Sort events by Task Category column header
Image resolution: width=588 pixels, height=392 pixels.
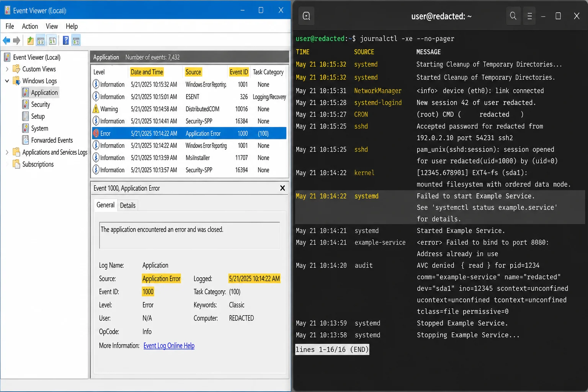[268, 72]
